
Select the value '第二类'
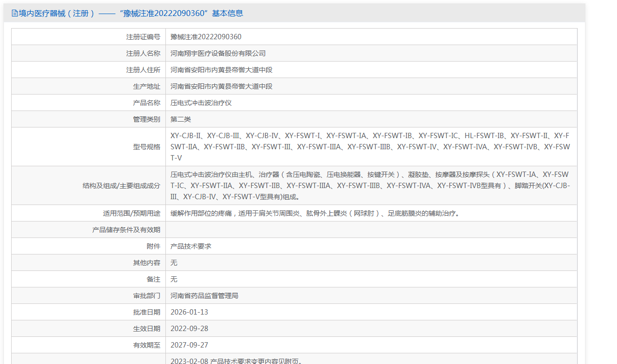(181, 119)
